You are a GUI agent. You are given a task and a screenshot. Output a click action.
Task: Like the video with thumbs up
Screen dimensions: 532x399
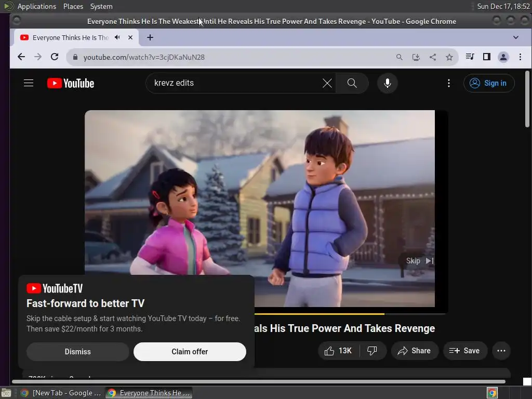tap(338, 351)
